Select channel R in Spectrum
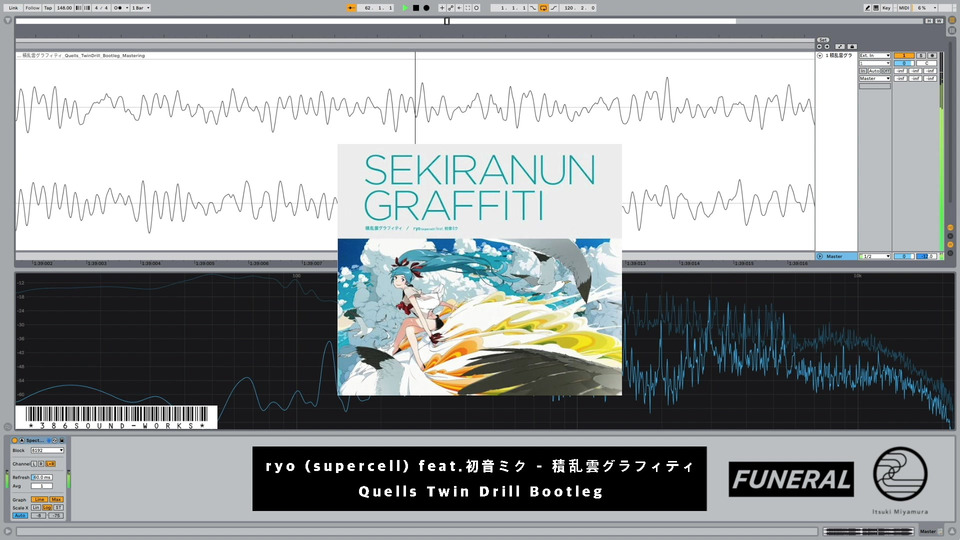The height and width of the screenshot is (540, 960). pos(41,464)
